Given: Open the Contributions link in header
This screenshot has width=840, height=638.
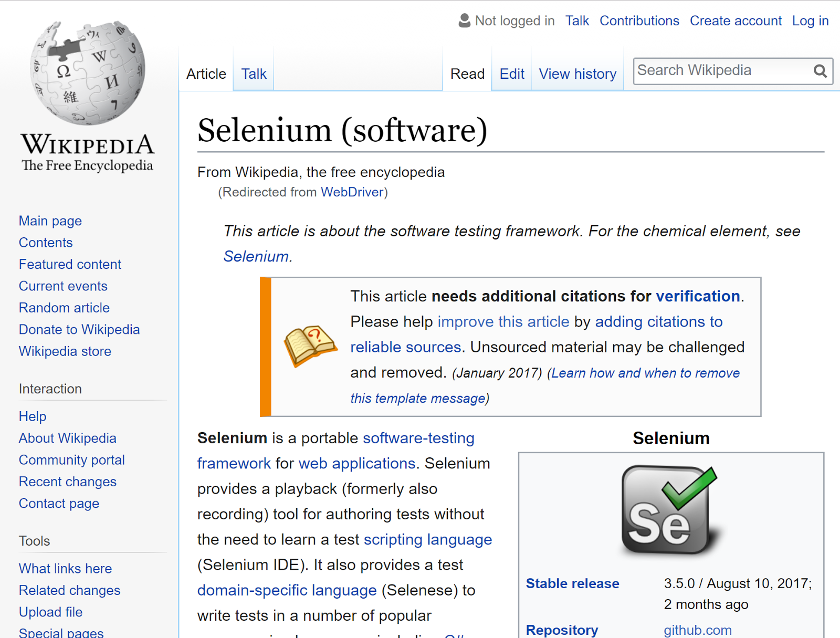Looking at the screenshot, I should pyautogui.click(x=639, y=21).
